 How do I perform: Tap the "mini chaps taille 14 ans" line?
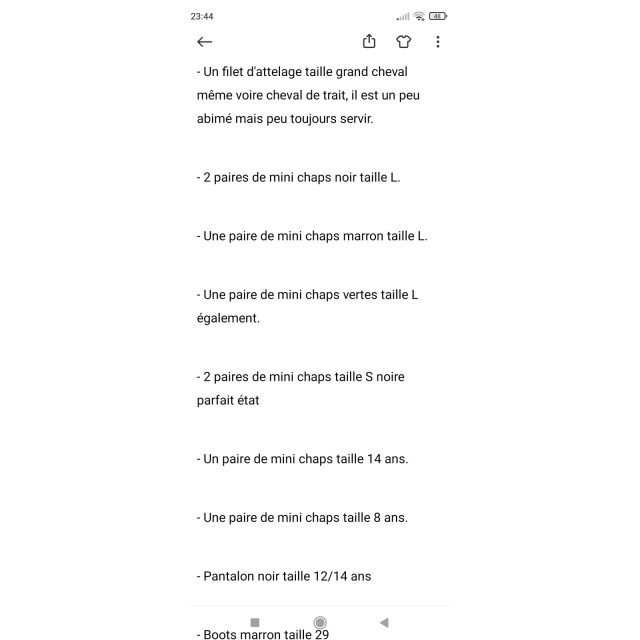pos(302,459)
